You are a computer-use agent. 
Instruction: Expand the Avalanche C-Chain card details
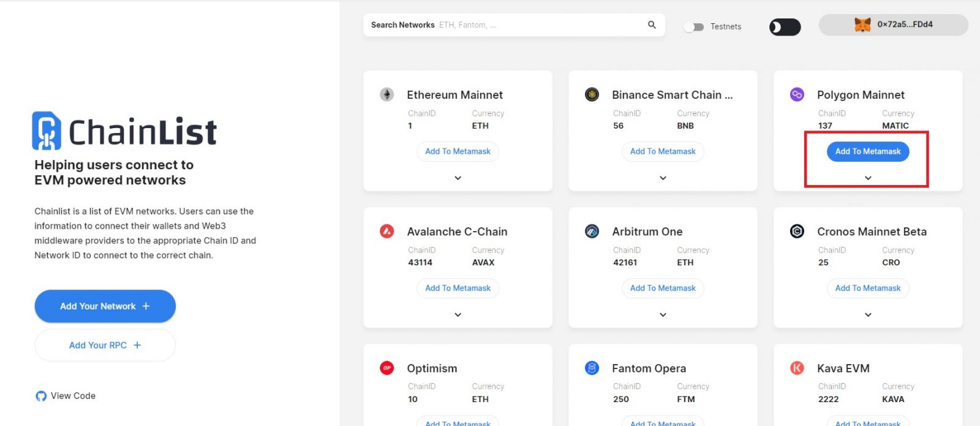(458, 314)
